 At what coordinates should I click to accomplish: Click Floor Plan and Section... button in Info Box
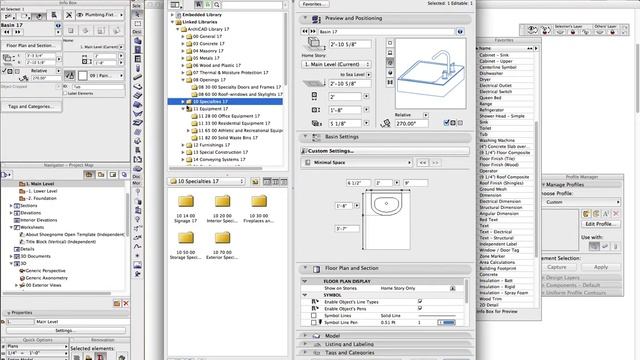(x=31, y=46)
